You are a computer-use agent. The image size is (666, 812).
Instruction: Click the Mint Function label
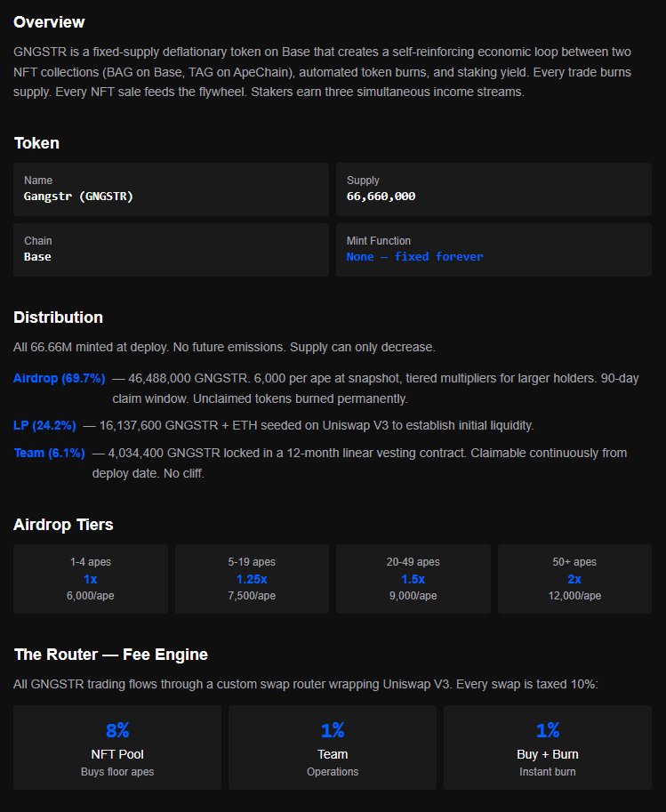point(378,241)
